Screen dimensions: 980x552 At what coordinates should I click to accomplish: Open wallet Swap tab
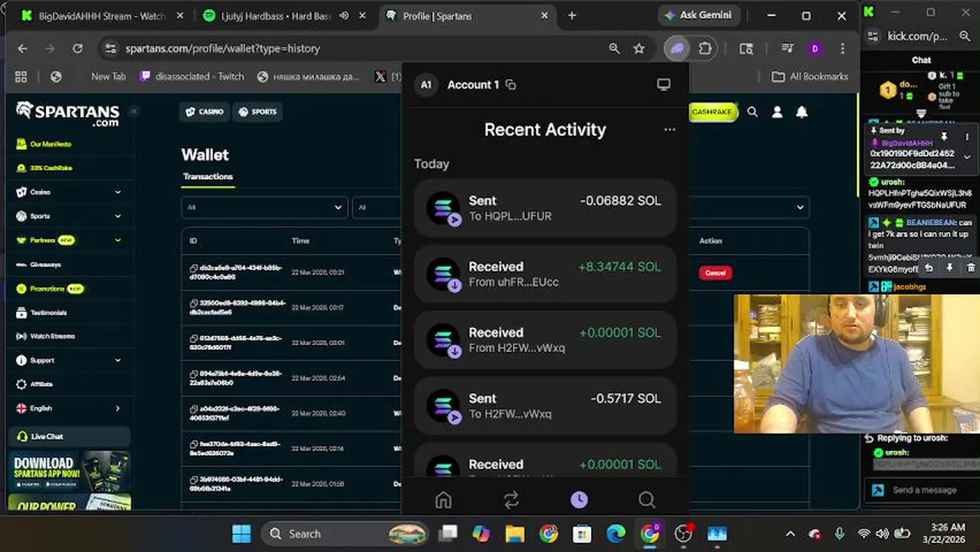(x=511, y=500)
